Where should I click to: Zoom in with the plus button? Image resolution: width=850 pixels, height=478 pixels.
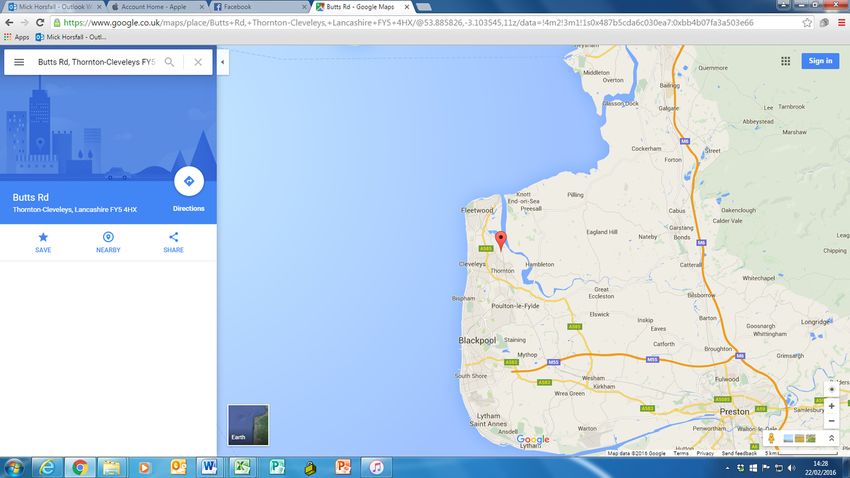pos(832,406)
